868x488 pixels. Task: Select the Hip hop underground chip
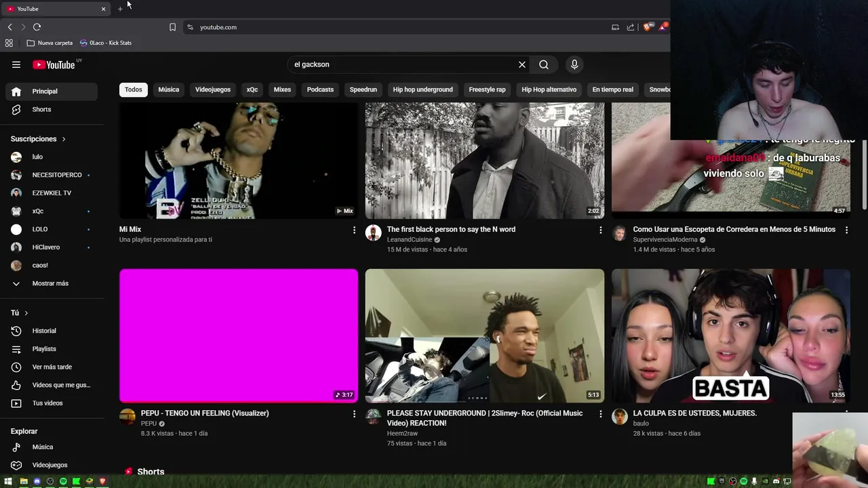pos(423,89)
